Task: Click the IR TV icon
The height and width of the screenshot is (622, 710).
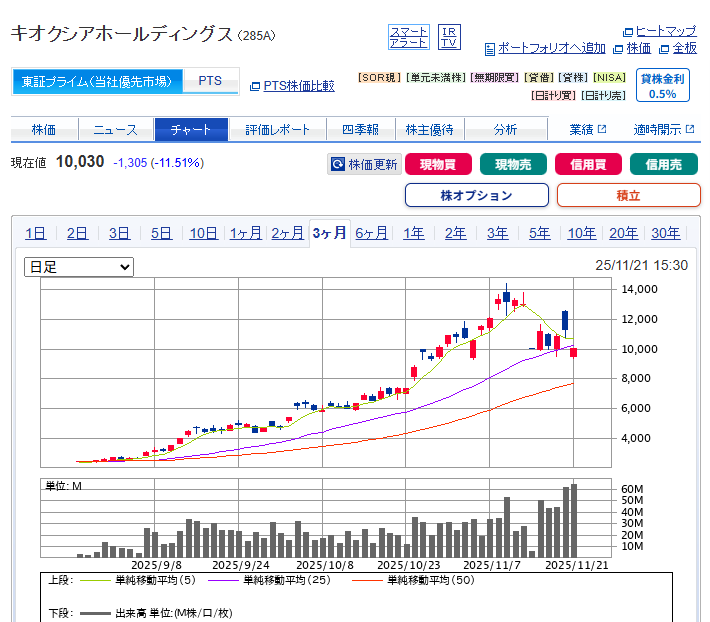Action: (449, 37)
